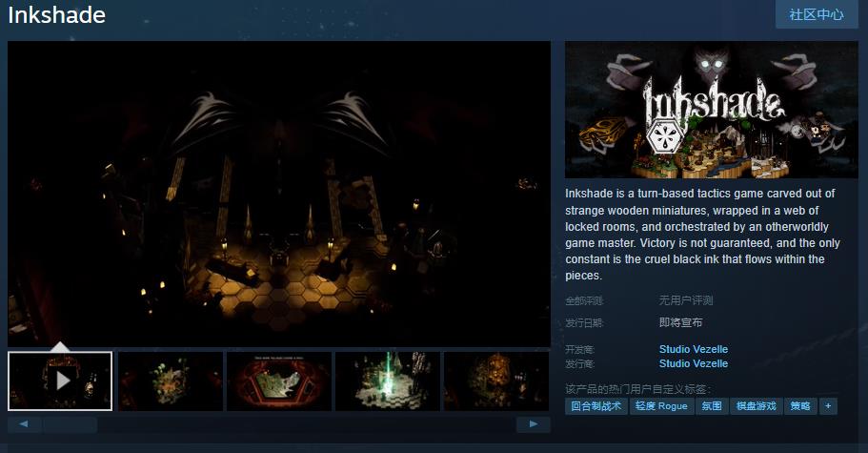868x453 pixels.
Task: Select the fourth thumbnail with green beam
Action: click(388, 381)
